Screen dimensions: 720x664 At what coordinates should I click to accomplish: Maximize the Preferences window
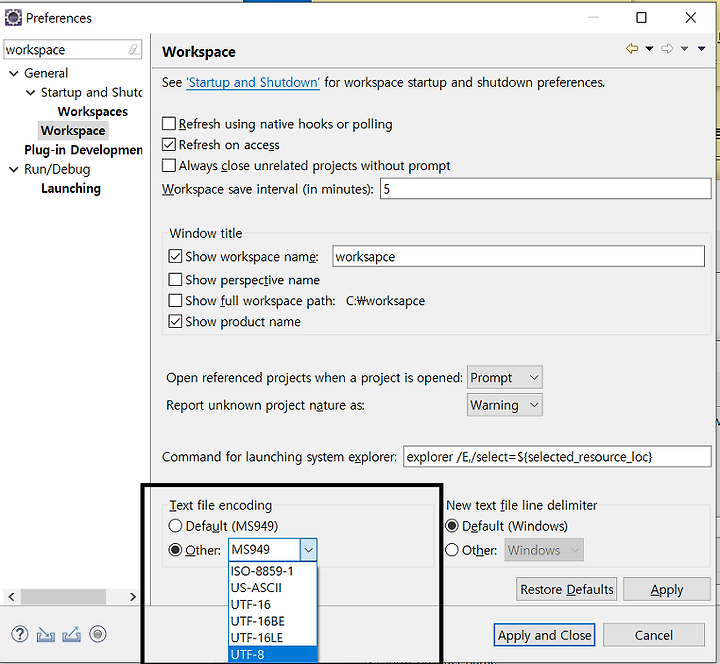pyautogui.click(x=641, y=17)
